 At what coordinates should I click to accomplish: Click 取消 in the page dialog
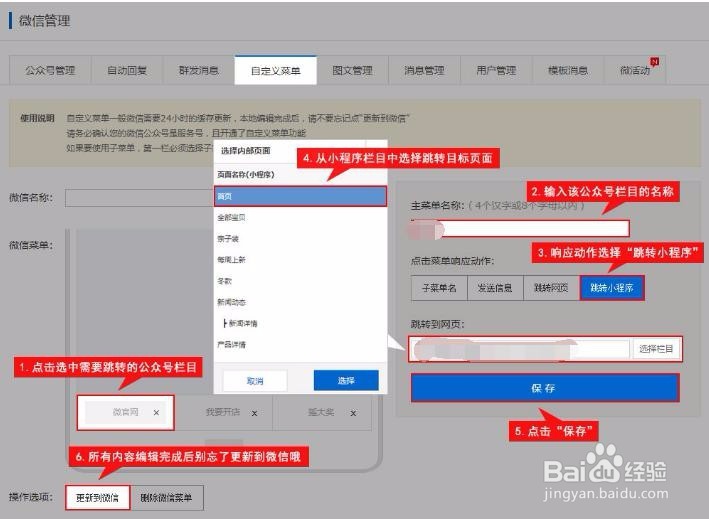[x=255, y=381]
